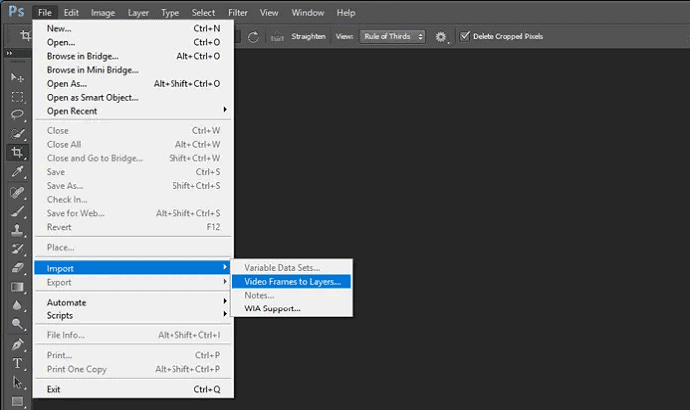The height and width of the screenshot is (410, 690).
Task: Choose the Clone Stamp tool
Action: [17, 230]
